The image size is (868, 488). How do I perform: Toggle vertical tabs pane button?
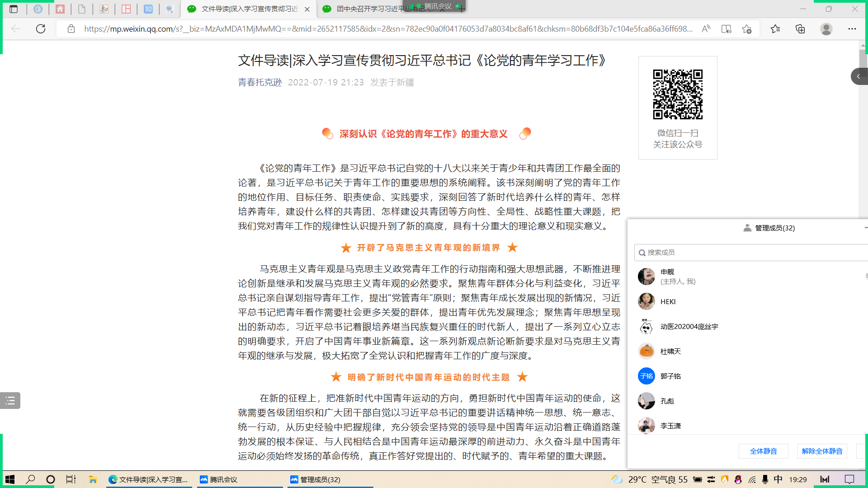click(x=14, y=9)
